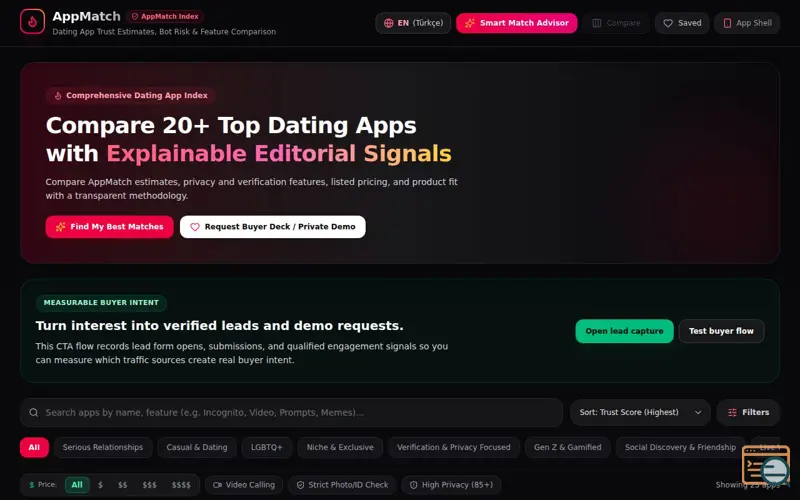800x500 pixels.
Task: Click the chevron on the Sort dropdown
Action: (x=698, y=412)
